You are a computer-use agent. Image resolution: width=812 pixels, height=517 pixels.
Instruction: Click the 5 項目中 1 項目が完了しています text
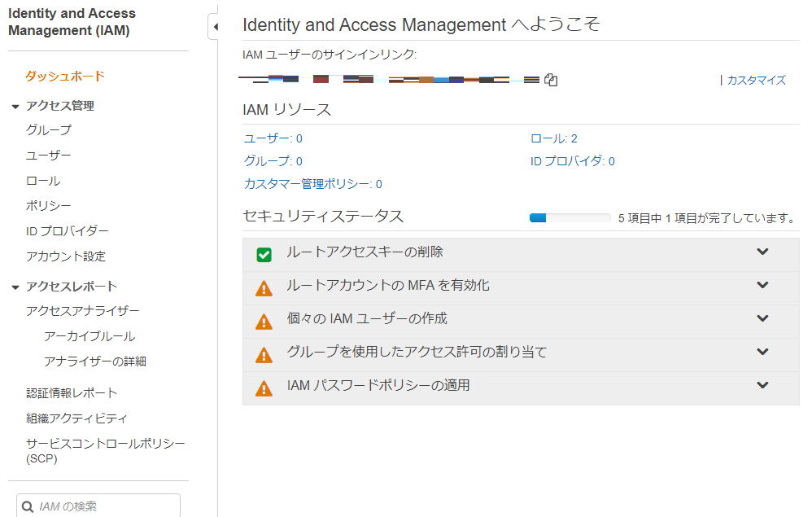pos(706,218)
